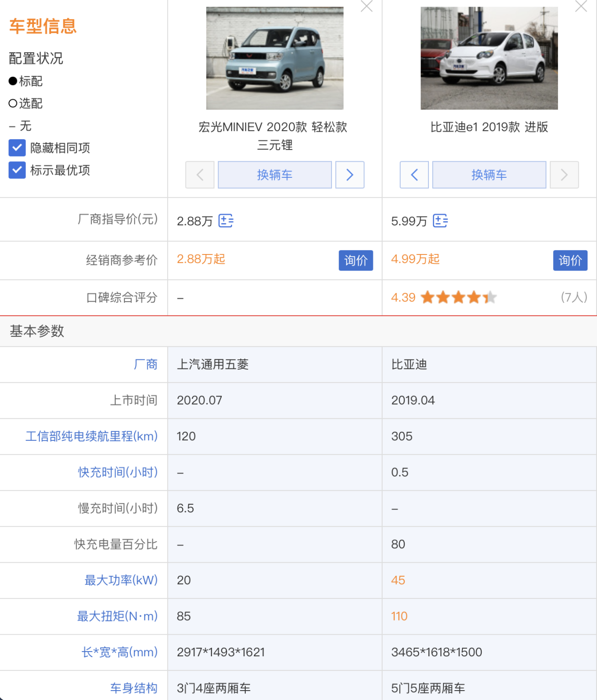Show the previous car before 比亚迪e1
597x700 pixels.
[x=414, y=175]
